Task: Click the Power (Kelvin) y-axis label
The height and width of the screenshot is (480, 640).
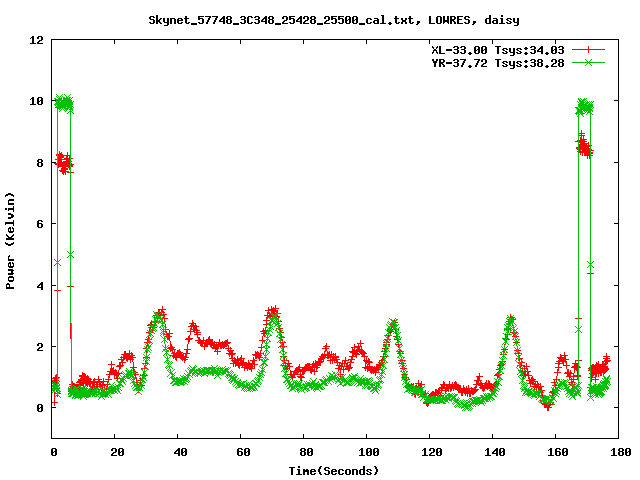Action: coord(10,240)
